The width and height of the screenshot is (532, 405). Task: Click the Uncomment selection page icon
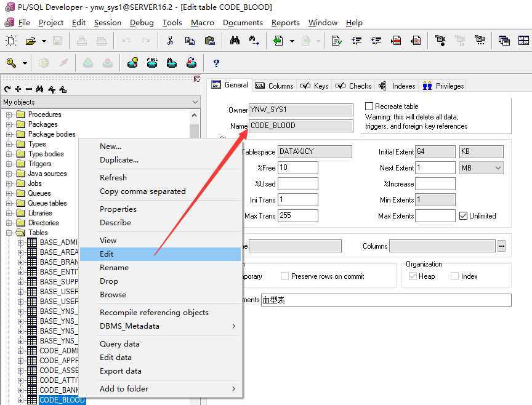coord(416,41)
